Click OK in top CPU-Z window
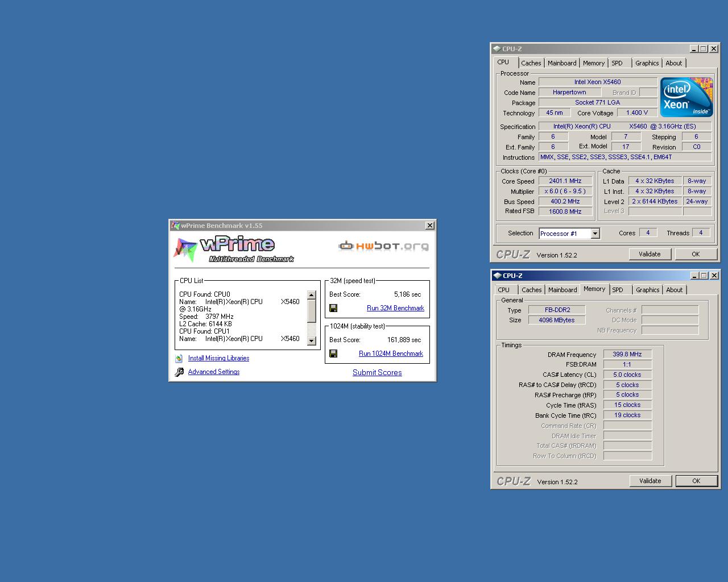Viewport: 728px width, 582px height. coord(696,254)
